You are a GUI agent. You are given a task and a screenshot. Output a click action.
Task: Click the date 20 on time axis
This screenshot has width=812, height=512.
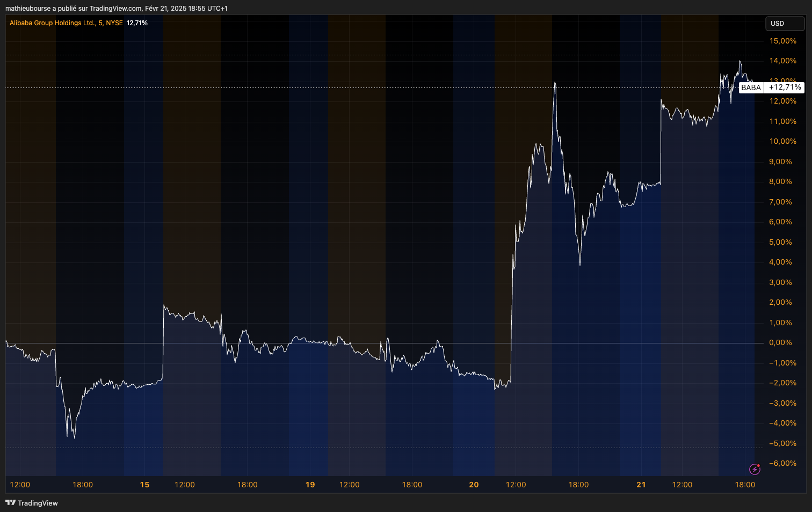coord(474,485)
